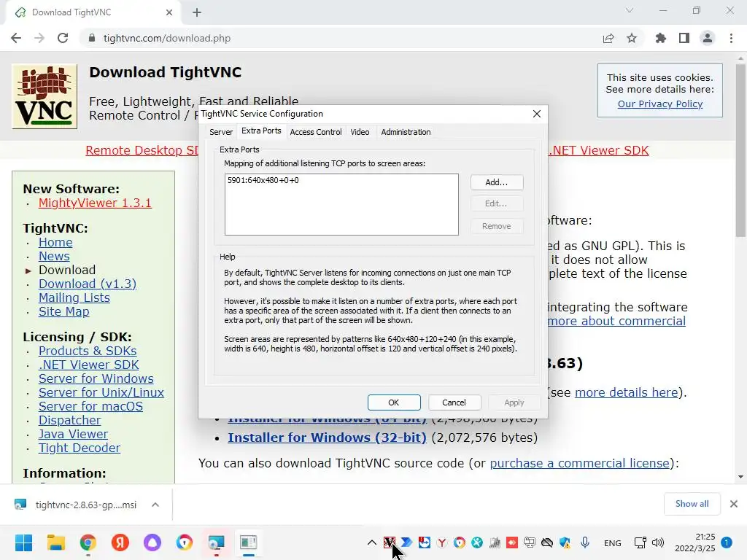Click the Apply button

pyautogui.click(x=514, y=402)
